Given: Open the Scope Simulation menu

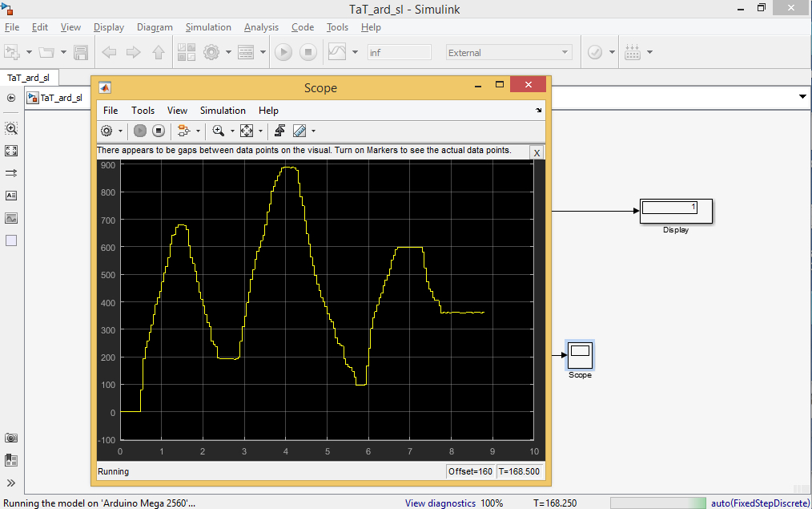Looking at the screenshot, I should point(223,111).
